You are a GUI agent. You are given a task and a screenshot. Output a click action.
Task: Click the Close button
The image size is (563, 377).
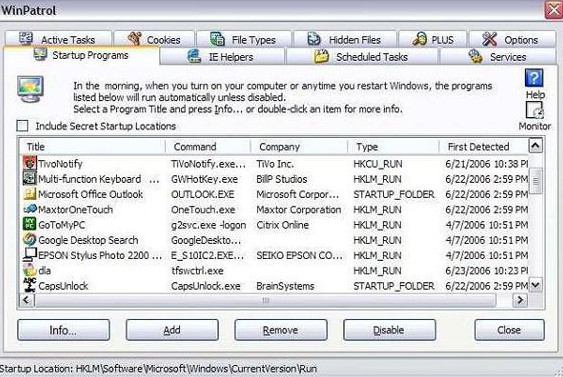(509, 330)
